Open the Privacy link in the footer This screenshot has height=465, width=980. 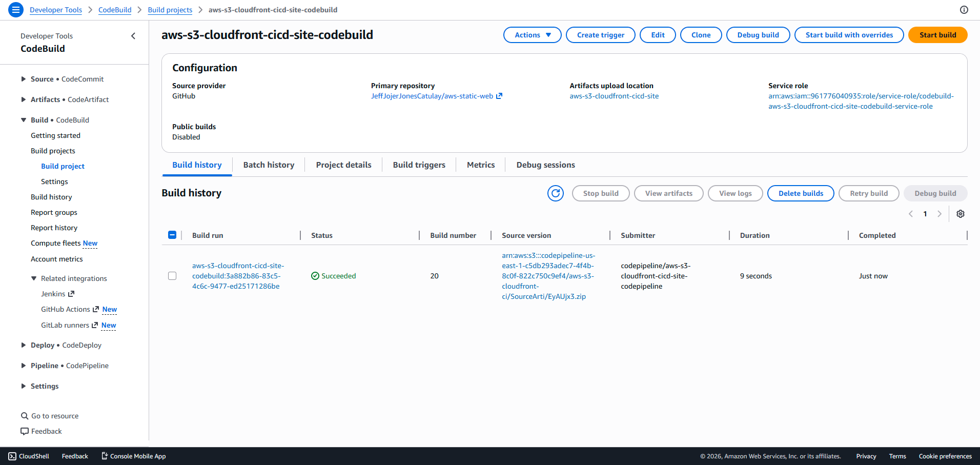coord(866,456)
